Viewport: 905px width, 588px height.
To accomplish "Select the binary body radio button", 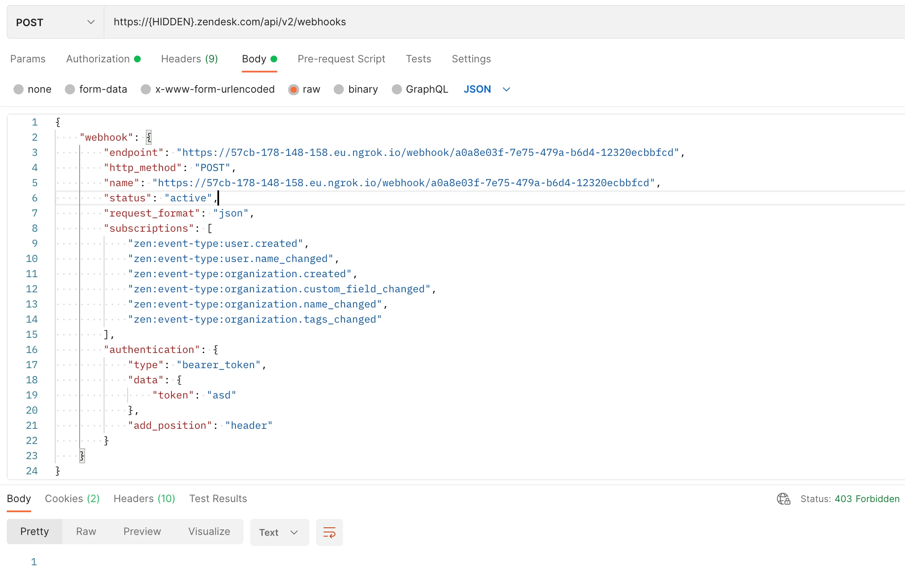I will pos(339,89).
